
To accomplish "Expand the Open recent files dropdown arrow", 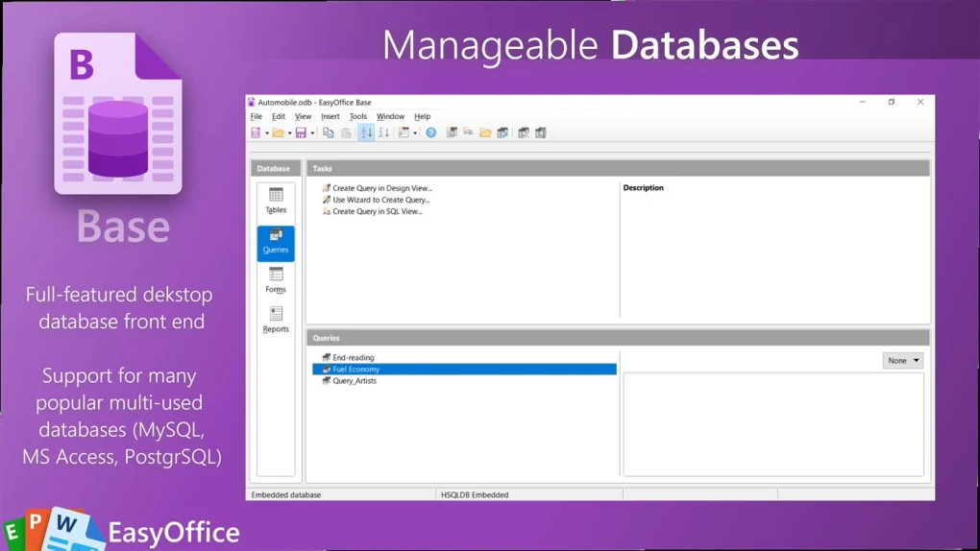I will tap(289, 133).
